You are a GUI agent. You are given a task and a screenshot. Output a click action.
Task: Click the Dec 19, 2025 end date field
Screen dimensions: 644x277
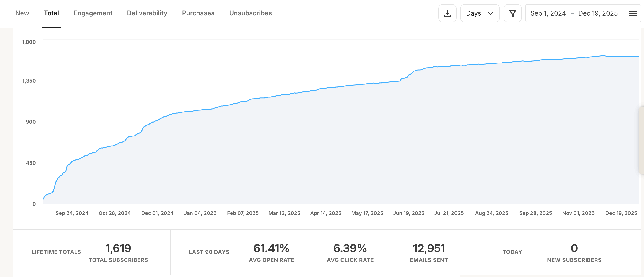pyautogui.click(x=598, y=13)
